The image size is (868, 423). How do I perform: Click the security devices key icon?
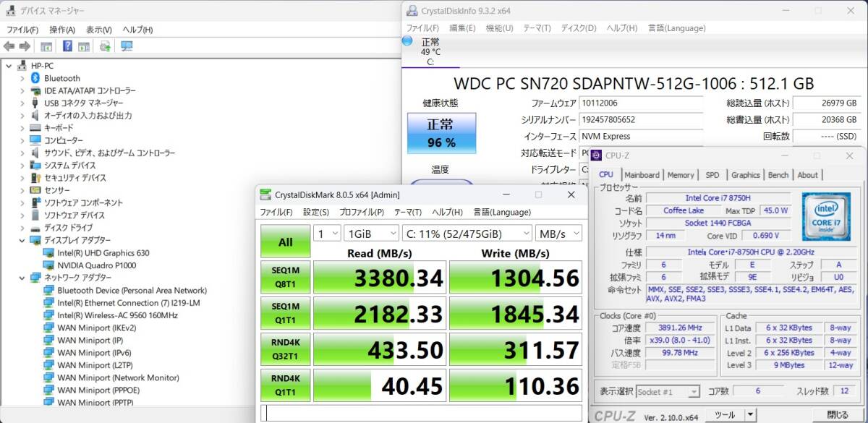(x=35, y=178)
